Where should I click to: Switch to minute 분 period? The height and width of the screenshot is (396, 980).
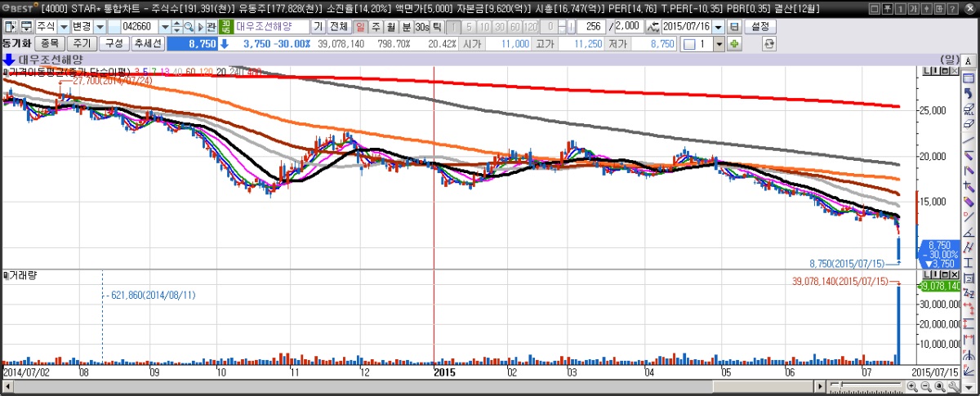[406, 26]
